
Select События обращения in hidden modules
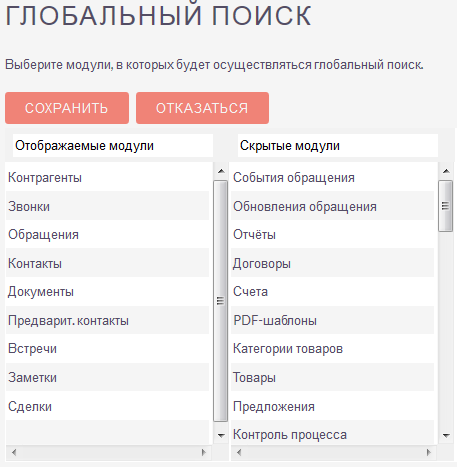332,177
